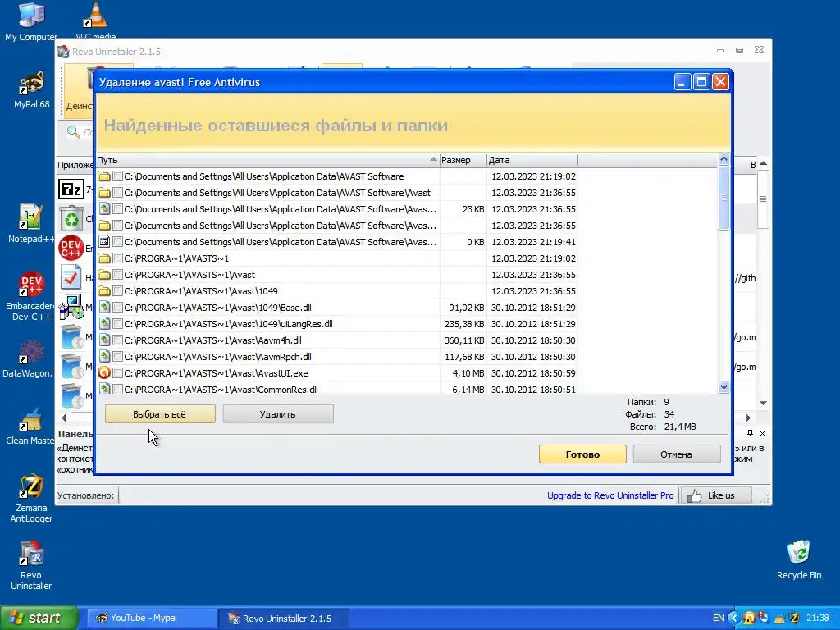Check the AavmRpch.dll file checkbox
The image size is (840, 630).
[x=118, y=357]
